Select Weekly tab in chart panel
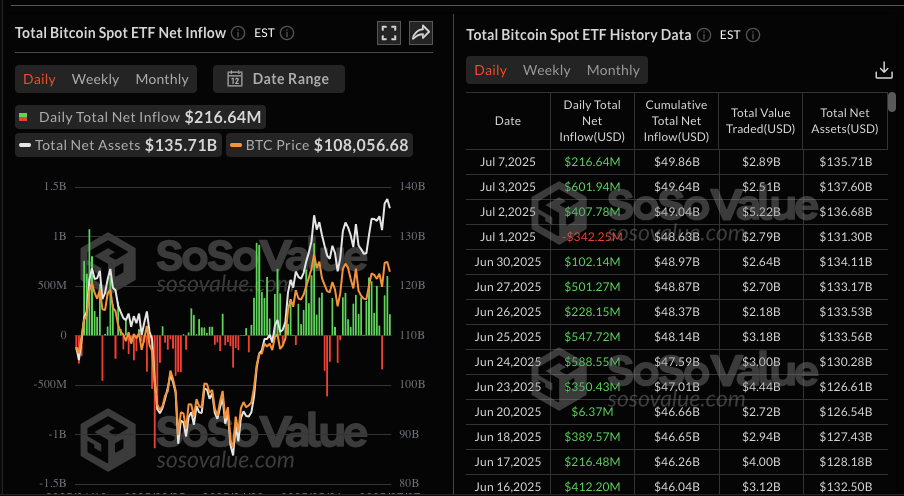This screenshot has width=904, height=496. 95,79
